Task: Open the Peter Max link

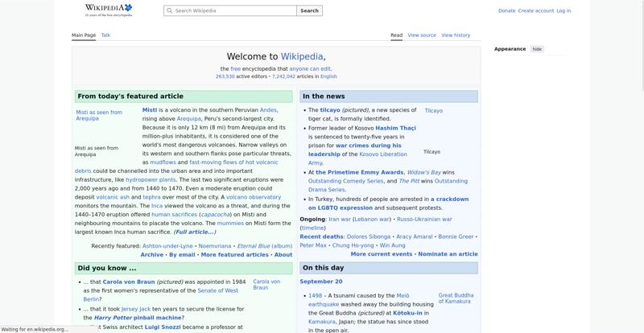Action: point(313,245)
